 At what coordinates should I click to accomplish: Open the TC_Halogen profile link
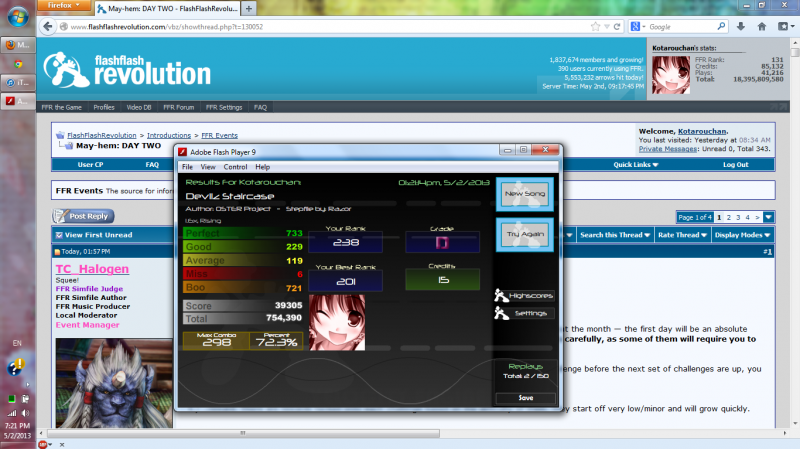pyautogui.click(x=92, y=269)
